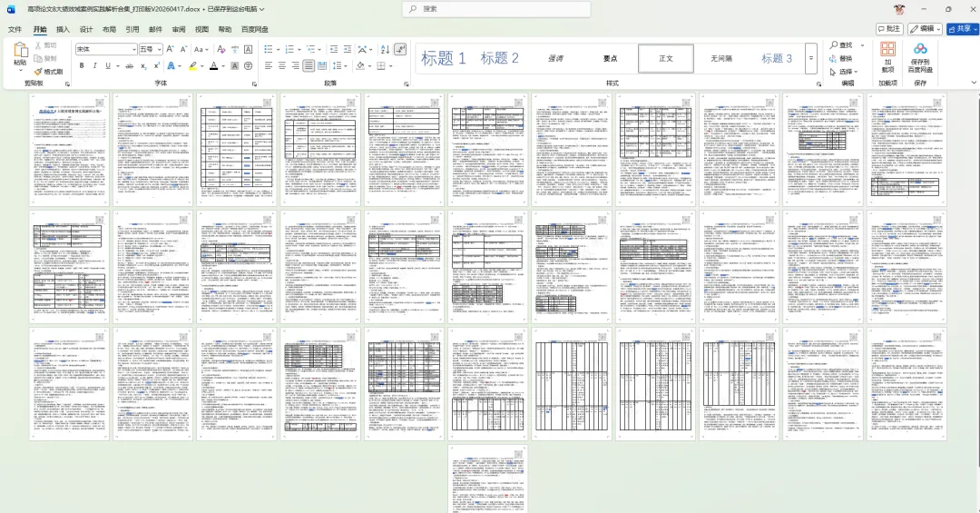Sort text with the A-Z sort icon
This screenshot has width=980, height=513.
point(385,49)
